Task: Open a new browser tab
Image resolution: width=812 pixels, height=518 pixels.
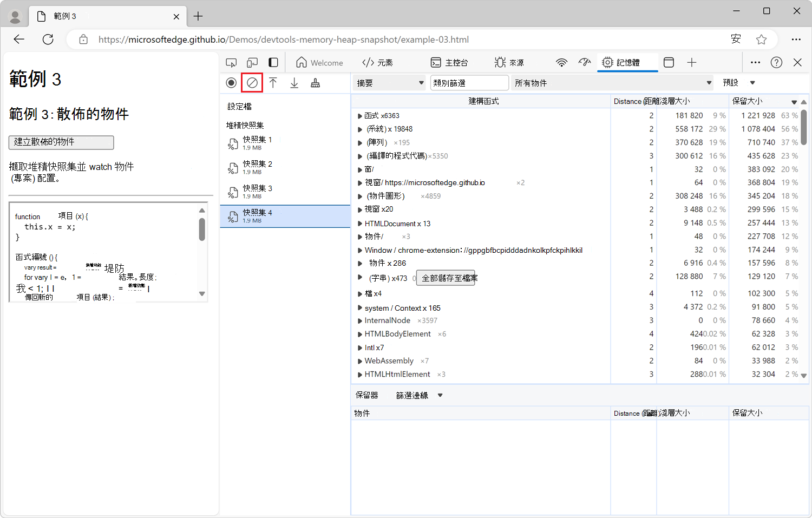Action: click(198, 16)
